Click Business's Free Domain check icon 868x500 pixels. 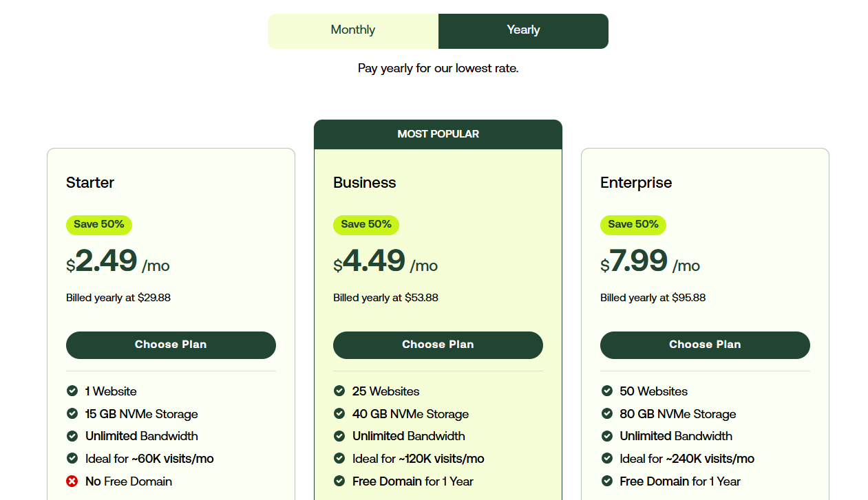tap(339, 481)
